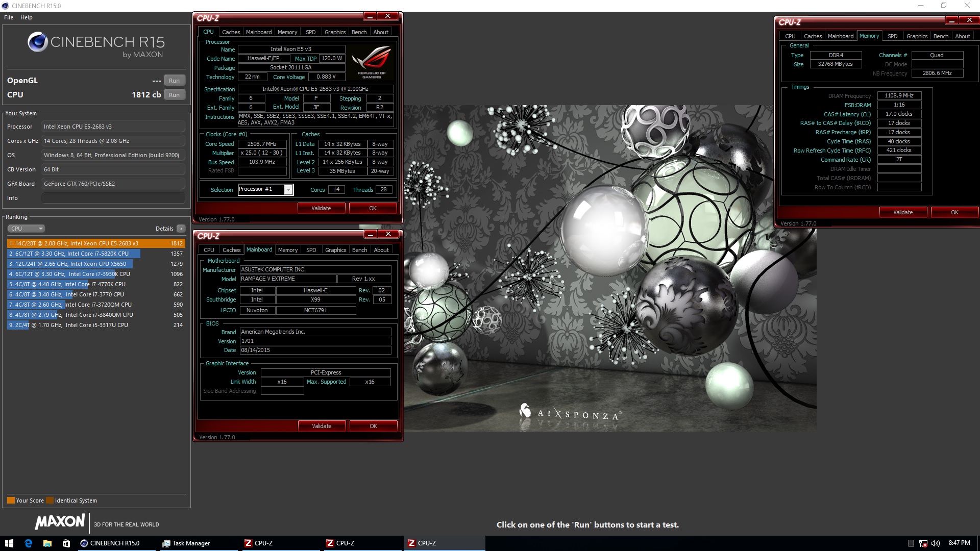Click the ROG Republic of Gamers logo
Image resolution: width=980 pixels, height=551 pixels.
click(x=372, y=62)
